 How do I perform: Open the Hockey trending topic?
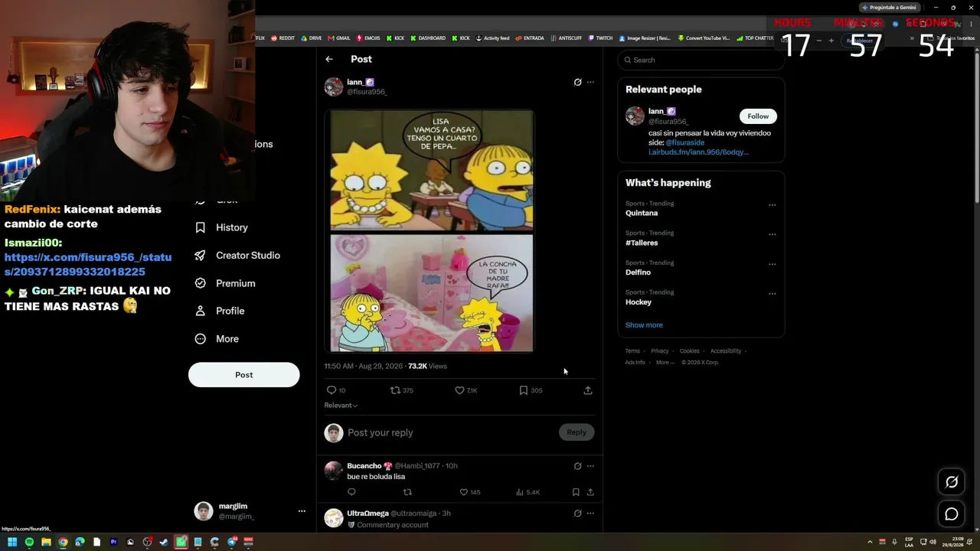(x=639, y=302)
